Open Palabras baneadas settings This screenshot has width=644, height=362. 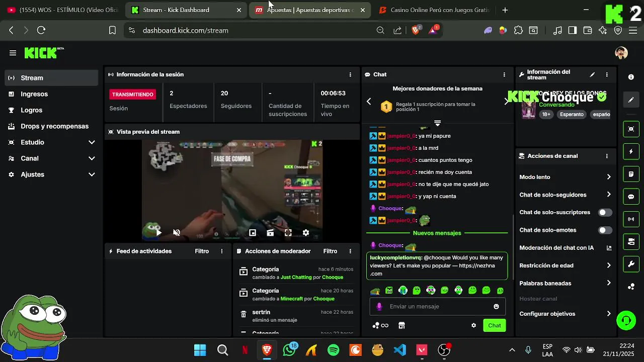565,283
